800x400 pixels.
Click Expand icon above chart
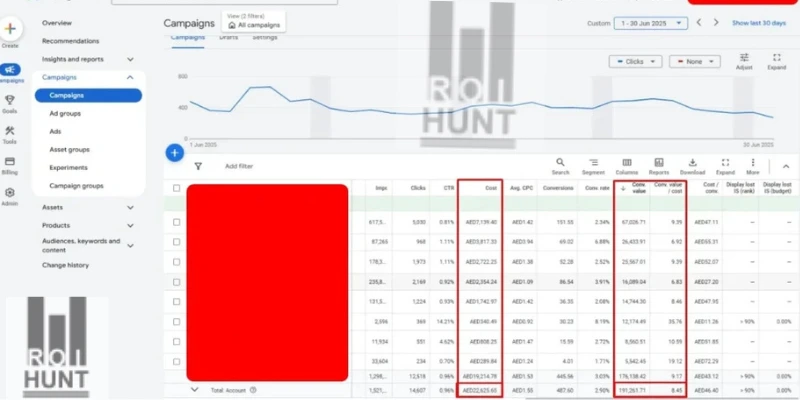[777, 58]
